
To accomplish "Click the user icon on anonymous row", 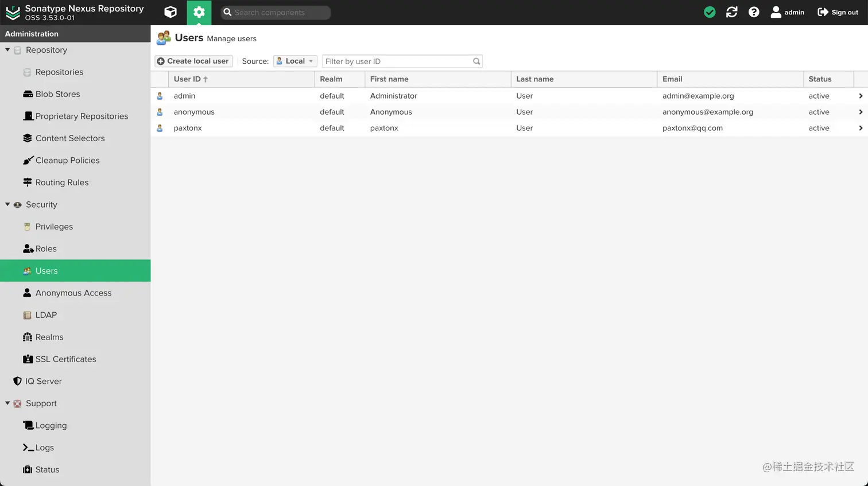I will 160,112.
